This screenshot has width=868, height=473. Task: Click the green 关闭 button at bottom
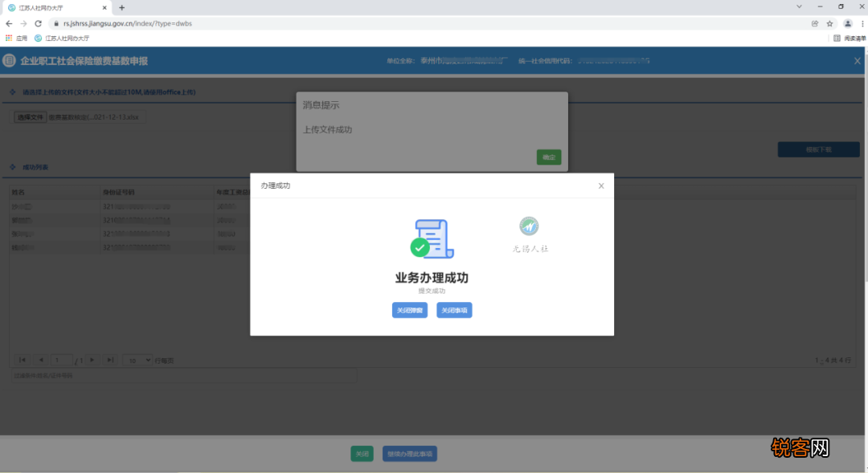362,454
